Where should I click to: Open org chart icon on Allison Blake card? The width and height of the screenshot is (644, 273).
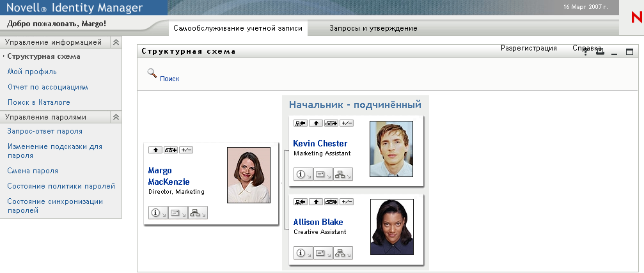point(343,253)
